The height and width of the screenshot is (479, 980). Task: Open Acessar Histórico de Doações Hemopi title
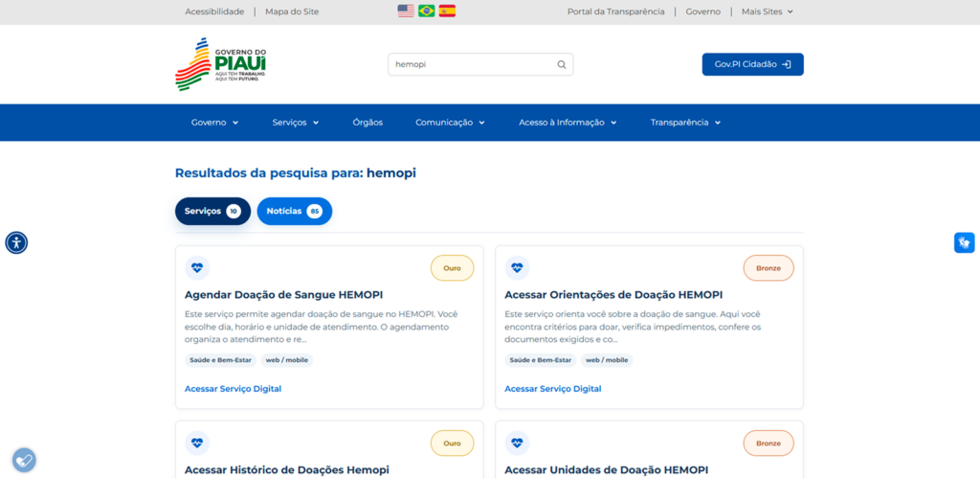(x=287, y=469)
